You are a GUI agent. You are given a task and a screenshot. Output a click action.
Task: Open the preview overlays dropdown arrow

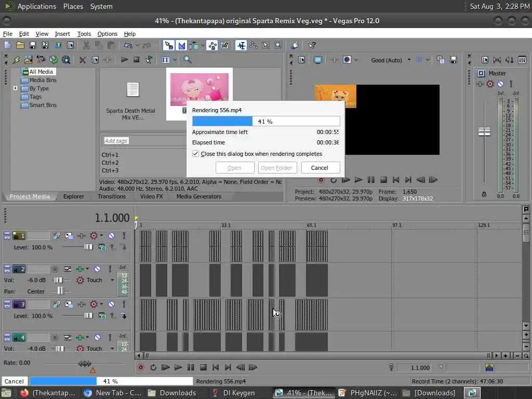click(428, 60)
